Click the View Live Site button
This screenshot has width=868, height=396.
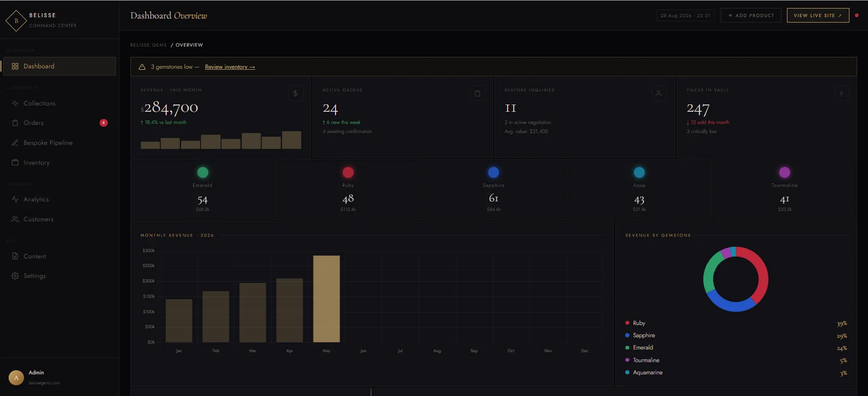click(x=818, y=15)
